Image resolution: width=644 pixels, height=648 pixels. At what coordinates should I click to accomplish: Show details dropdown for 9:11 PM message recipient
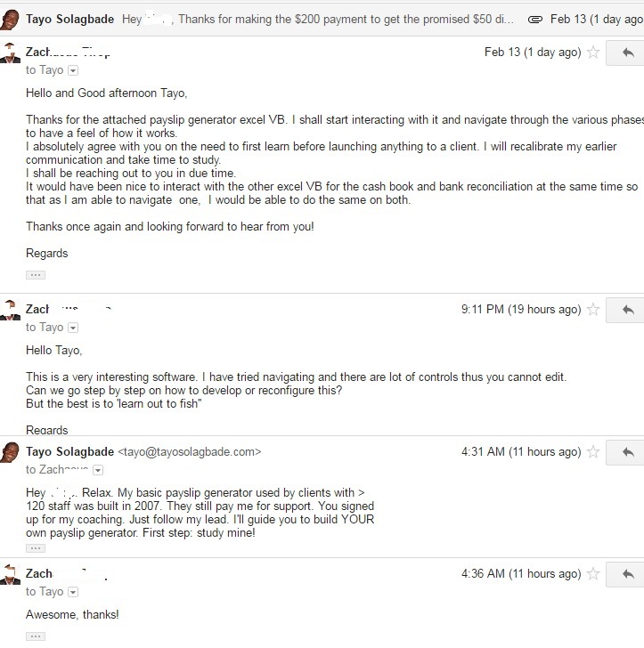point(73,328)
